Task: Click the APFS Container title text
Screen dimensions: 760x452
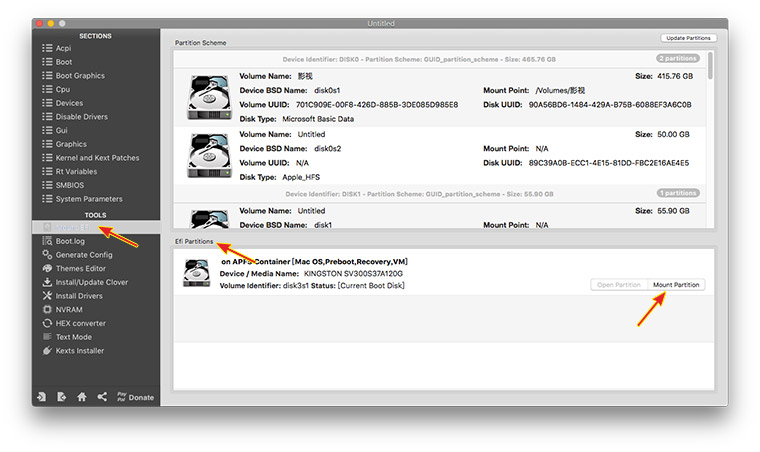Action: (315, 261)
